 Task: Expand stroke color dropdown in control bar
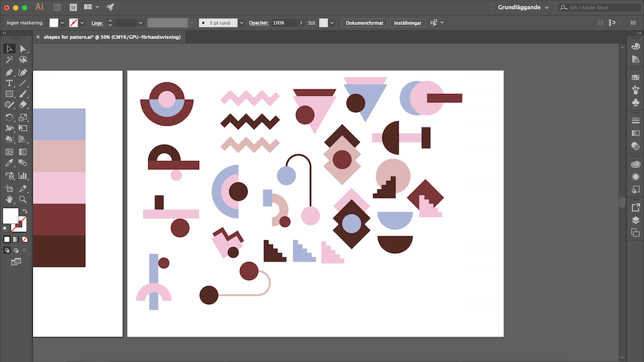[x=82, y=23]
